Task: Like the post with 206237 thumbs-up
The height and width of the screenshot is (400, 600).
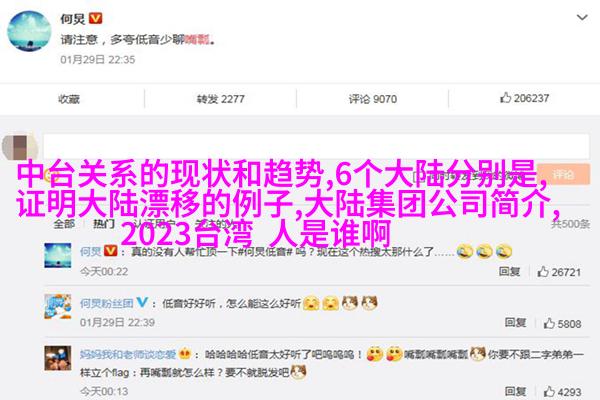Action: pyautogui.click(x=525, y=98)
